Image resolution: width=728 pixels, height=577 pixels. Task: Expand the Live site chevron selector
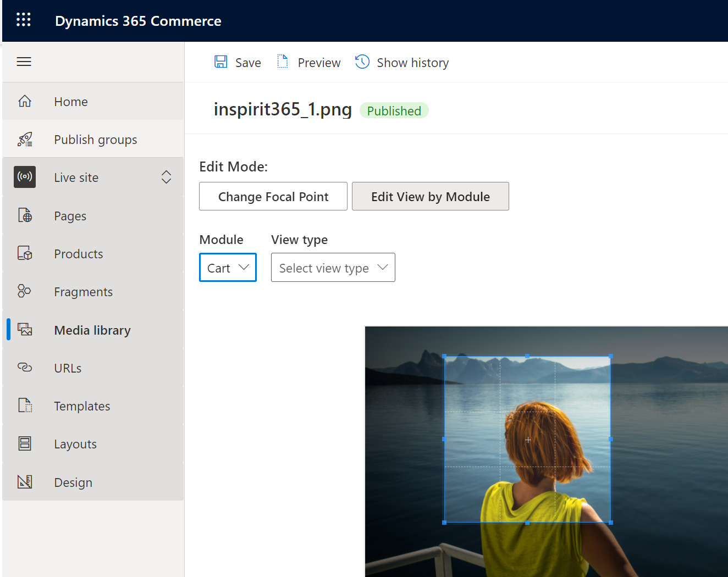(x=166, y=177)
